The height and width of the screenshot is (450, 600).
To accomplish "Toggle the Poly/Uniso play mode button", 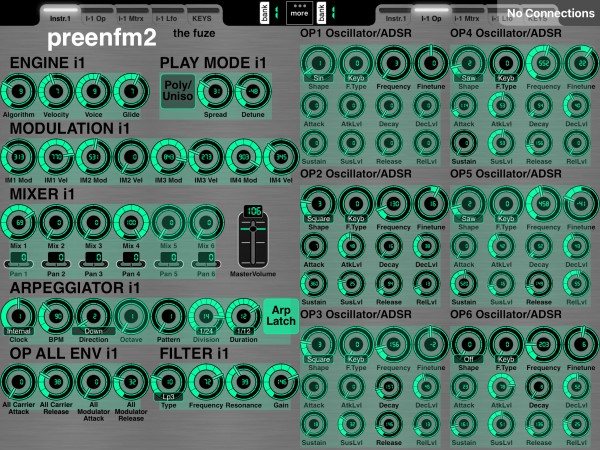I will coord(178,91).
